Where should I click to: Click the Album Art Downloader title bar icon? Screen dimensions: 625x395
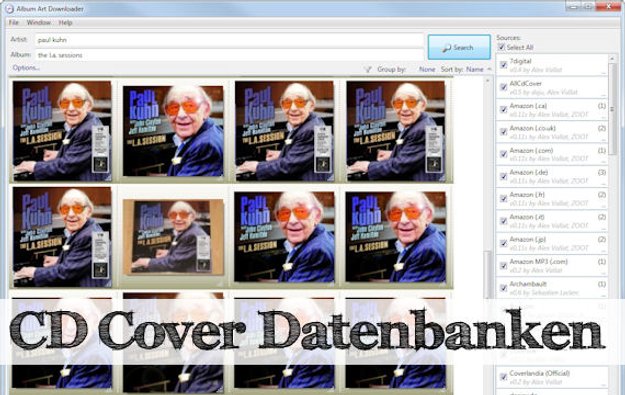click(x=9, y=8)
